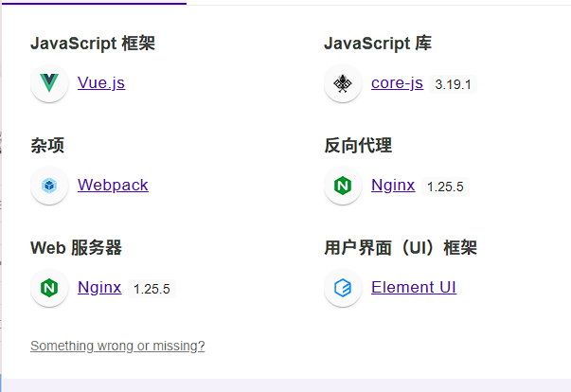Open the Nginx link under Web 服务器
Viewport: 571px width, 392px height.
99,288
